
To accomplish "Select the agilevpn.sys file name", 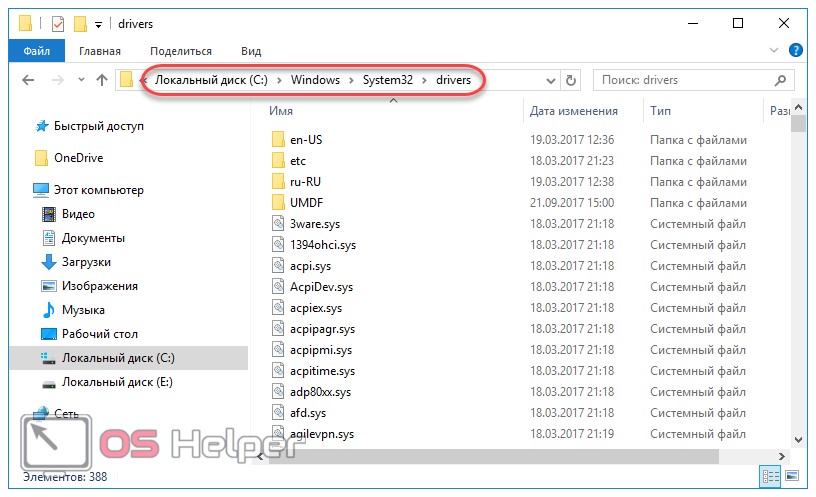I will coord(322,434).
